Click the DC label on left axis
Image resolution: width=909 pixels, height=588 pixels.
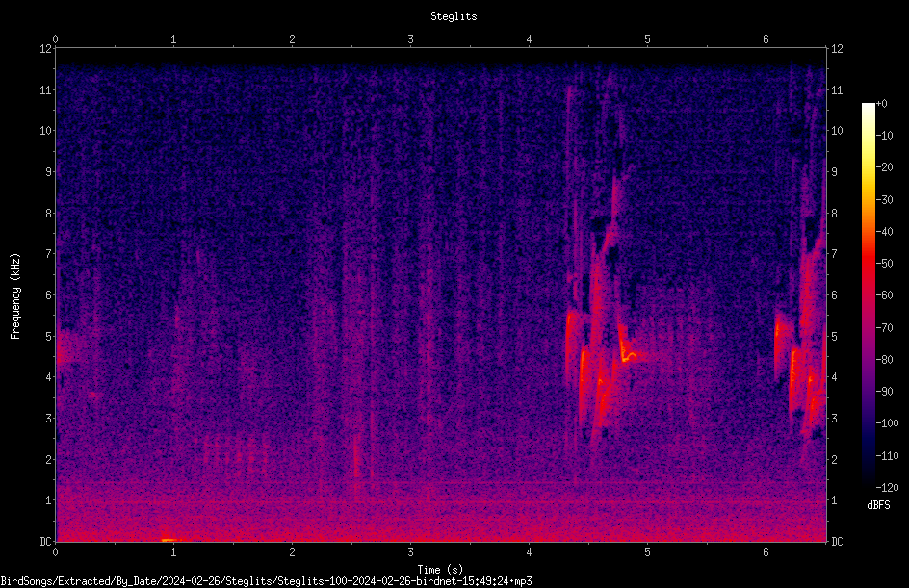pyautogui.click(x=46, y=541)
